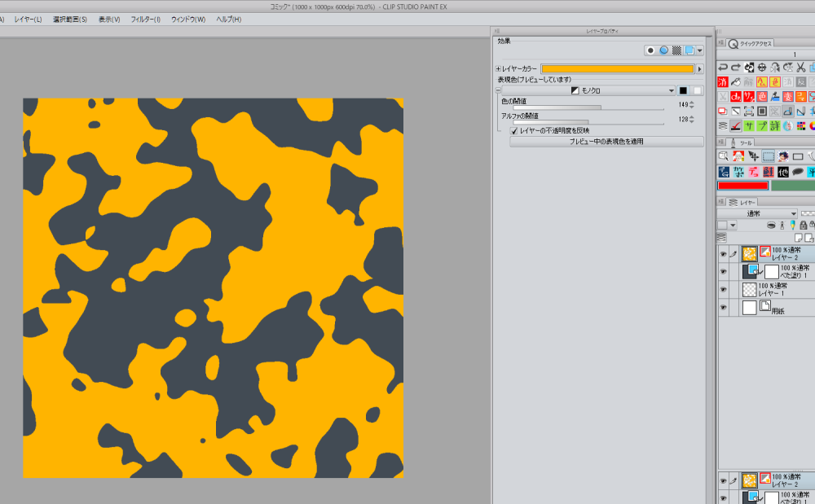Open the effect icons dropdown arrow
Viewport: 815px width, 504px height.
[x=700, y=50]
